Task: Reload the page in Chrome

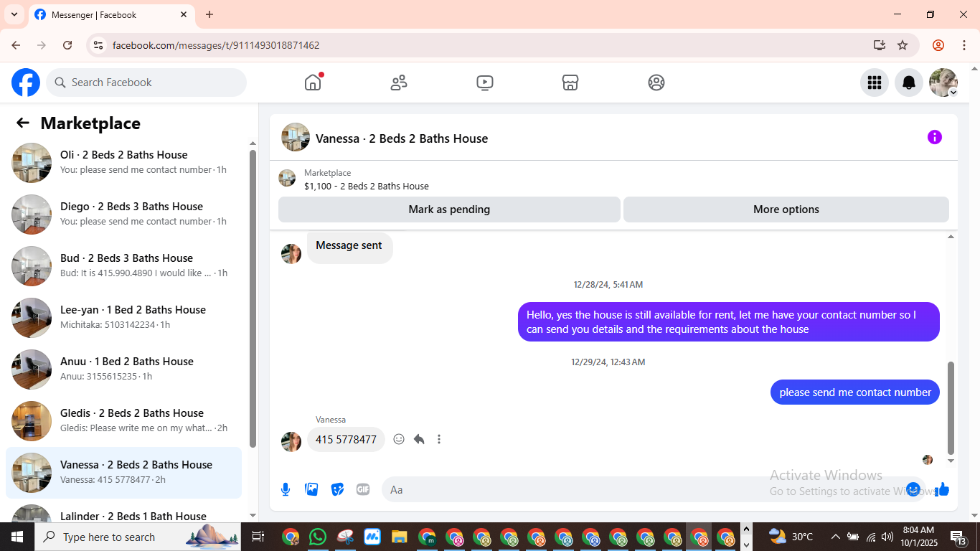Action: tap(67, 45)
